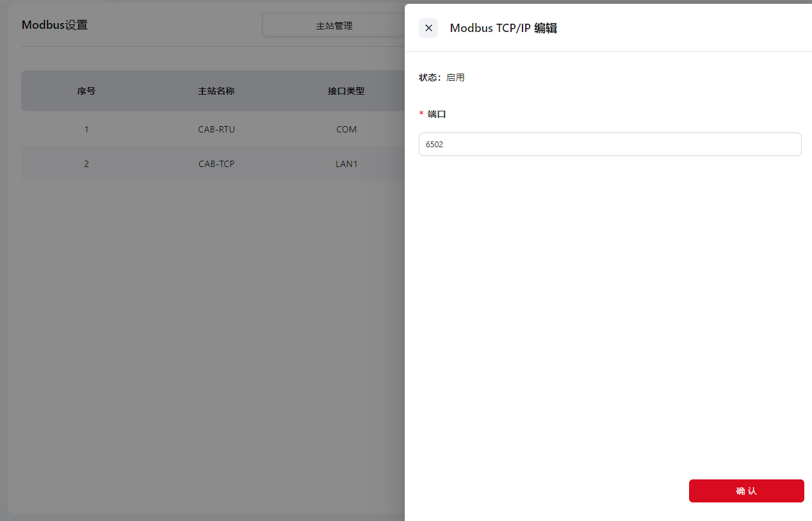Viewport: 812px width, 521px height.
Task: Click the 状态 label in the drawer
Action: (429, 77)
